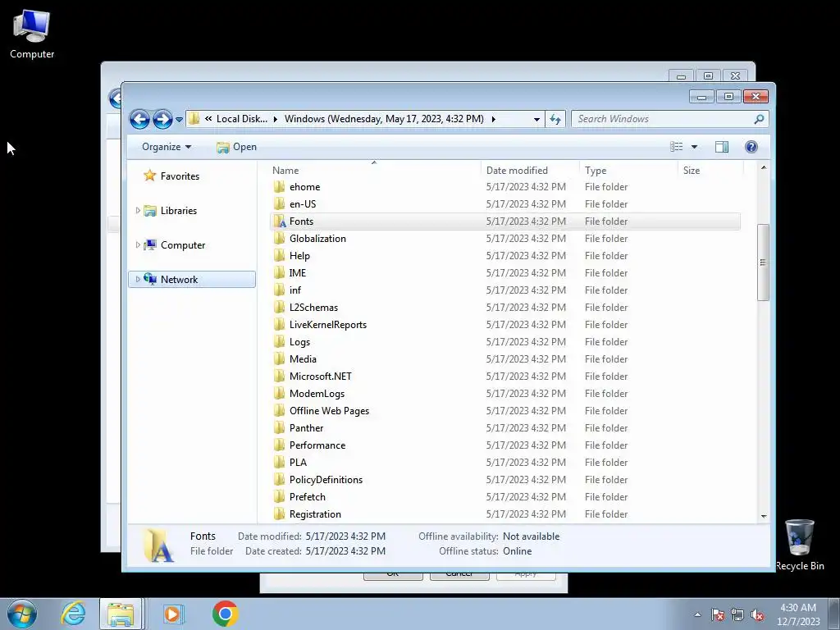Open Explorer help via question mark icon
Image resolution: width=840 pixels, height=630 pixels.
(751, 147)
